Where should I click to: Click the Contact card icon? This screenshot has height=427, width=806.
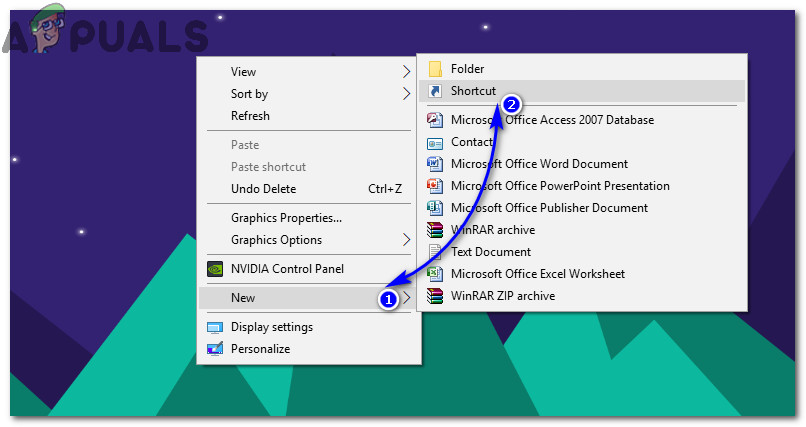pos(435,143)
